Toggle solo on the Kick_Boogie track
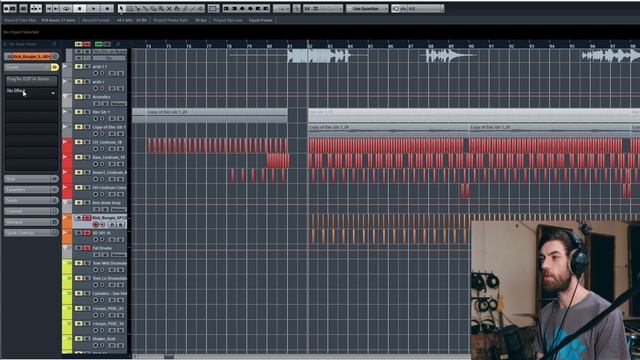This screenshot has width=640, height=360. point(87,218)
